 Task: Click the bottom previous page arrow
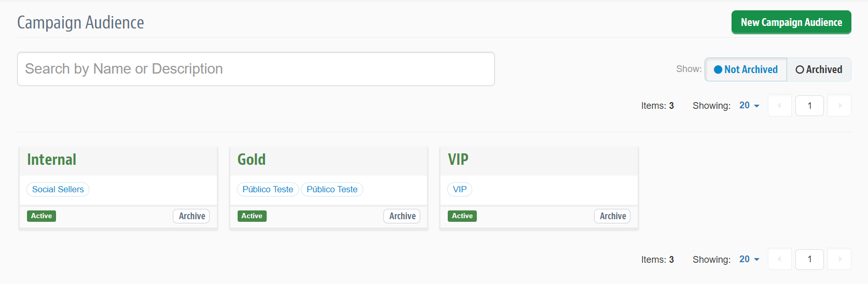pos(779,259)
